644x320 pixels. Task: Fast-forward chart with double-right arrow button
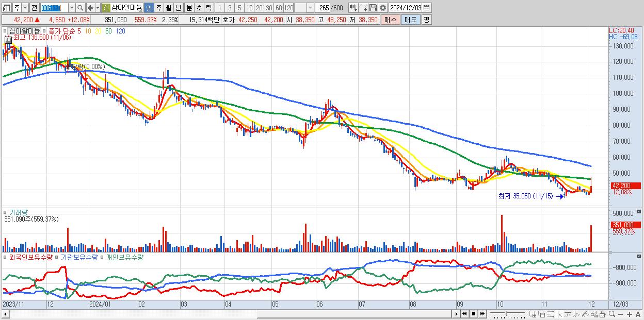point(482,314)
